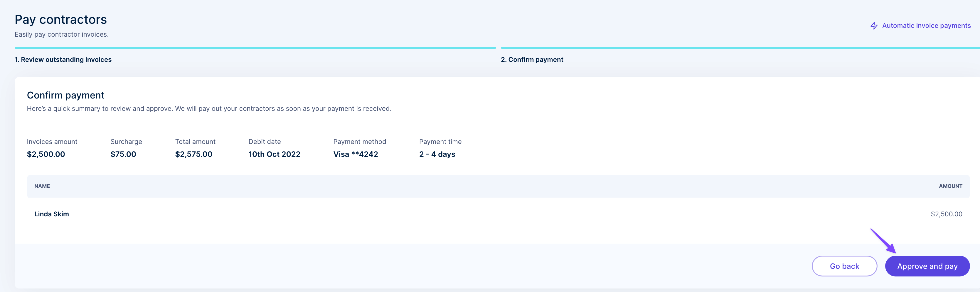Viewport: 980px width, 292px height.
Task: Click contractor name Linda Skim
Action: (52, 214)
